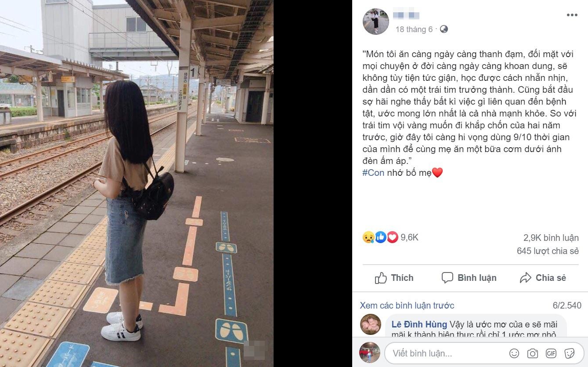The height and width of the screenshot is (367, 588).
Task: Open the poster's profile picture
Action: [x=375, y=22]
